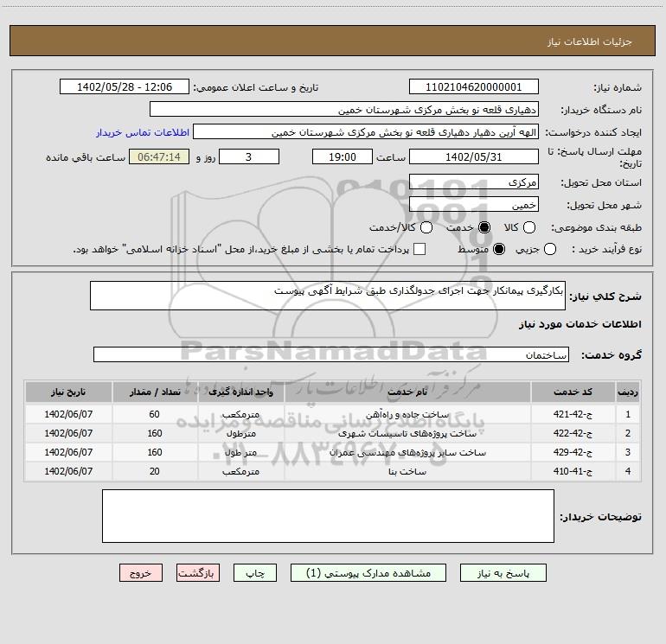This screenshot has width=666, height=644.
Task: Click the ساخت پروژه‌های تاسیسات شهری service name
Action: 407,434
